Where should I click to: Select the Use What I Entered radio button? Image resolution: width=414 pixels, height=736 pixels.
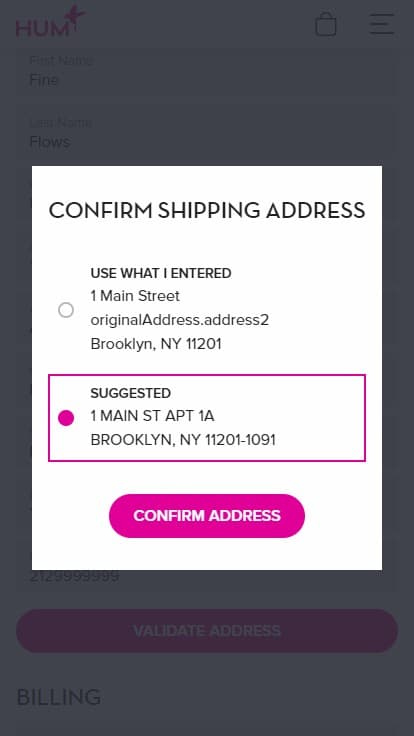tap(66, 310)
